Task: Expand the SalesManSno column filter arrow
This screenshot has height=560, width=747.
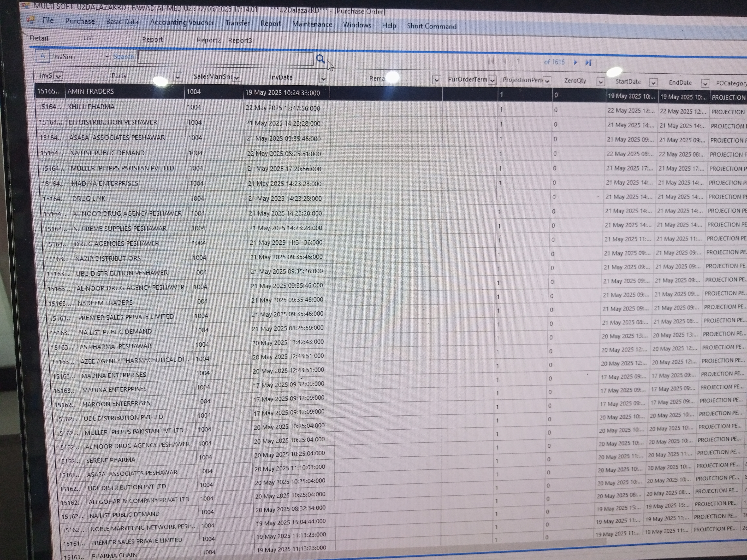Action: pyautogui.click(x=236, y=78)
